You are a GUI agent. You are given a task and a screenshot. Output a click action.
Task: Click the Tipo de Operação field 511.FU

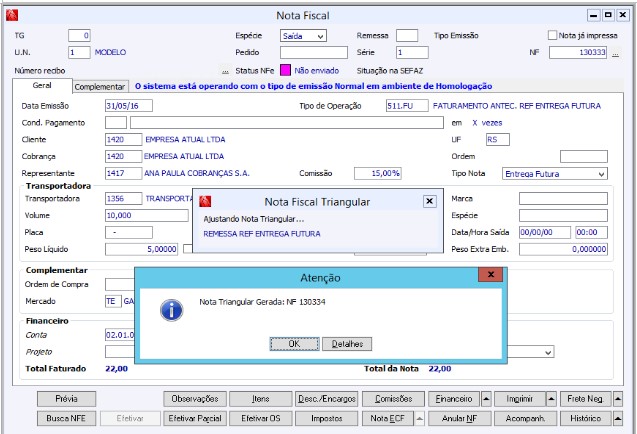pyautogui.click(x=407, y=106)
